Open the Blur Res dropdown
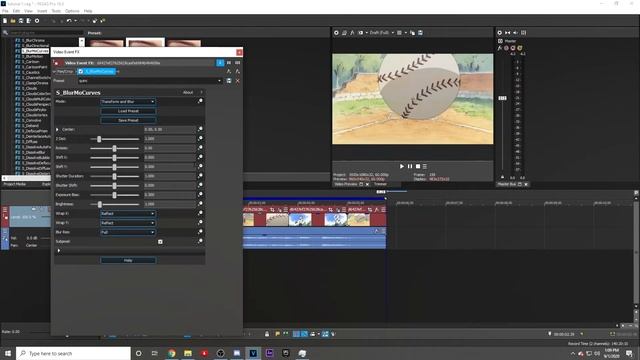This screenshot has width=640, height=360. (x=128, y=232)
